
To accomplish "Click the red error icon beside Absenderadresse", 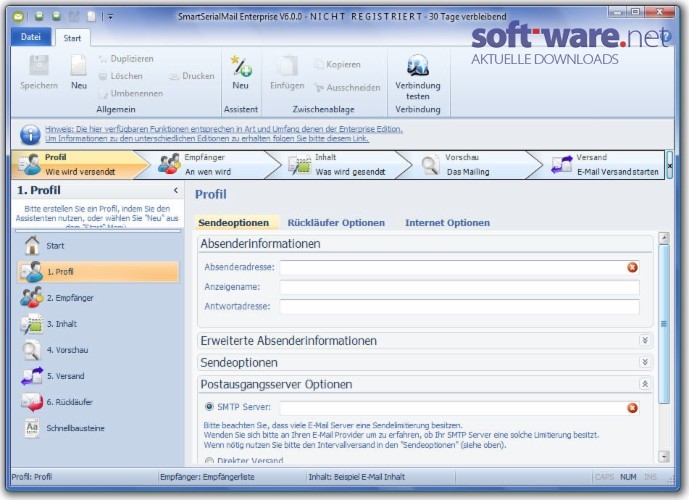I will tap(632, 267).
